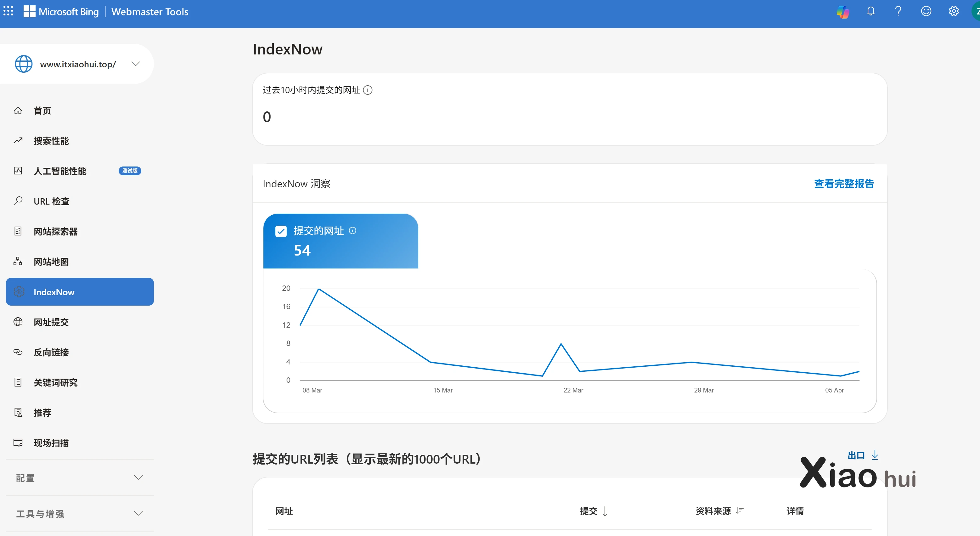
Task: Open the app launcher grid icon
Action: (8, 11)
